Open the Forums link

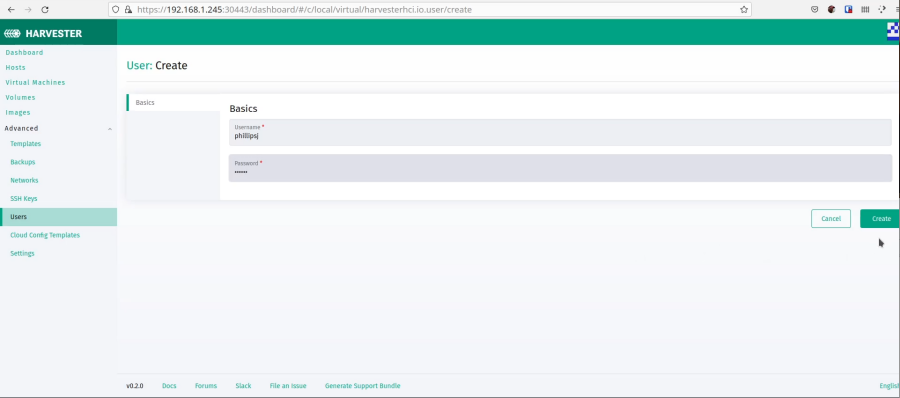[x=205, y=386]
